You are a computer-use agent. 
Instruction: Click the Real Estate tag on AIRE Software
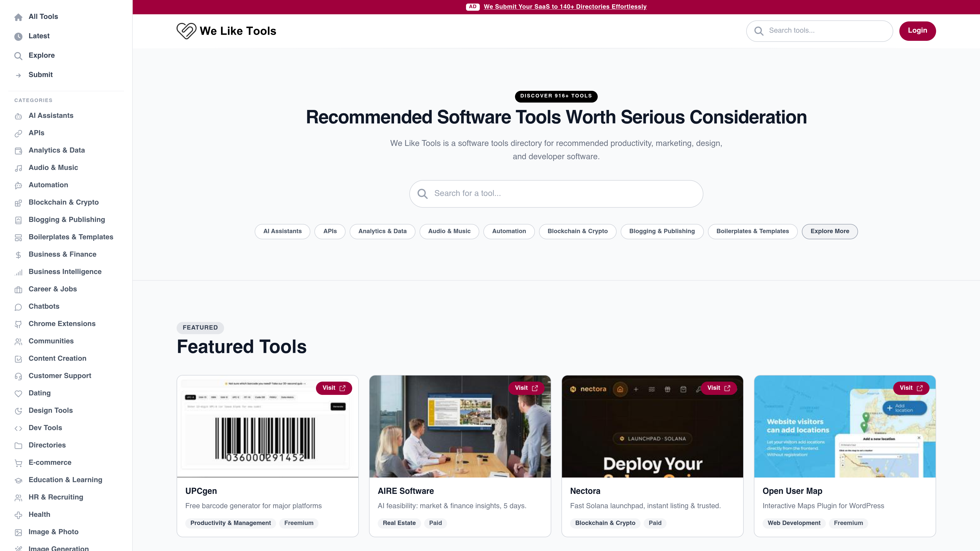pos(399,523)
